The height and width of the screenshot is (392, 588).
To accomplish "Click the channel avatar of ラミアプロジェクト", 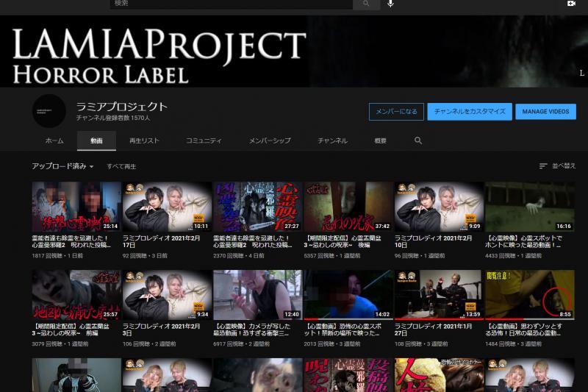I will (x=49, y=111).
